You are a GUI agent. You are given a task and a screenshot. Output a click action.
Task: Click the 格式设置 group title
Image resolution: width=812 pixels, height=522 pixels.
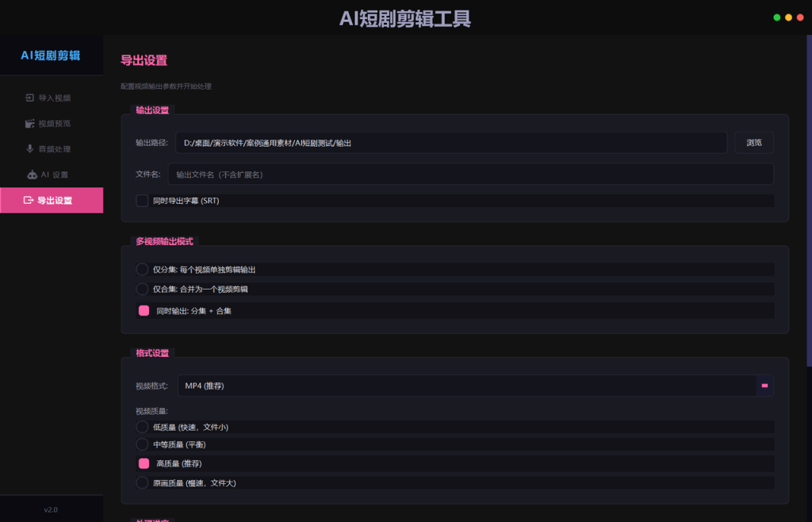[x=152, y=353]
